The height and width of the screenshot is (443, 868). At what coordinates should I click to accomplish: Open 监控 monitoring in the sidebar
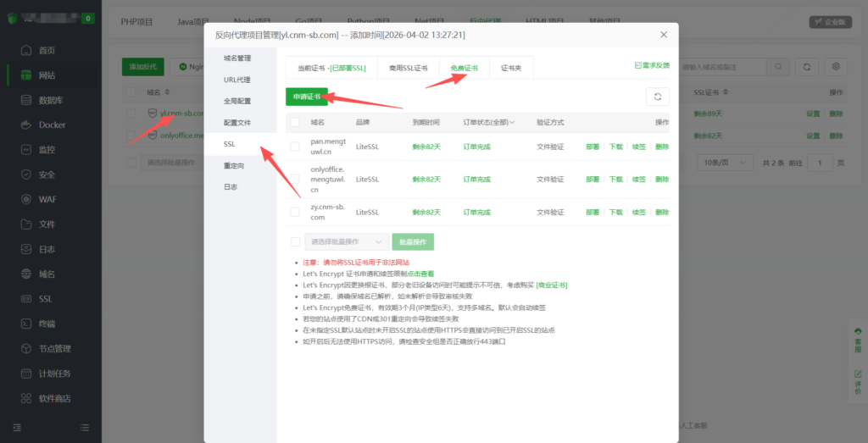[x=47, y=150]
